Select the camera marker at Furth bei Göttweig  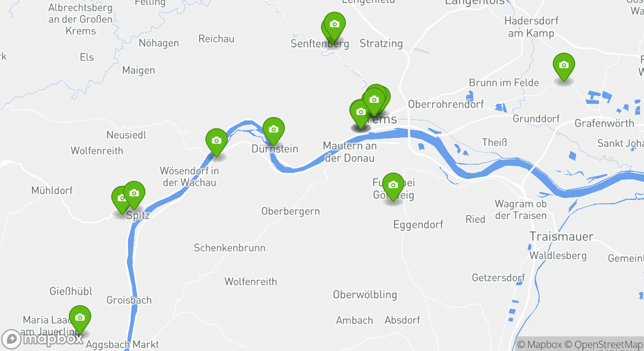click(x=393, y=185)
